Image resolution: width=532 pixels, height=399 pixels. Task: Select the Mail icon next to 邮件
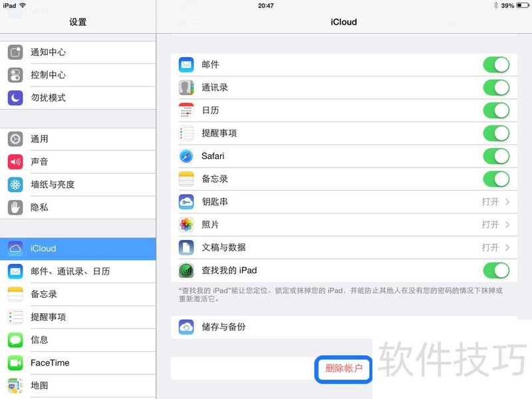(186, 64)
